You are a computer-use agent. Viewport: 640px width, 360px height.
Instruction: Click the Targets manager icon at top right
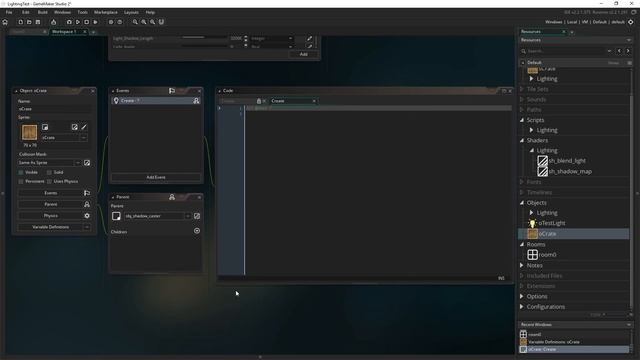click(x=631, y=22)
